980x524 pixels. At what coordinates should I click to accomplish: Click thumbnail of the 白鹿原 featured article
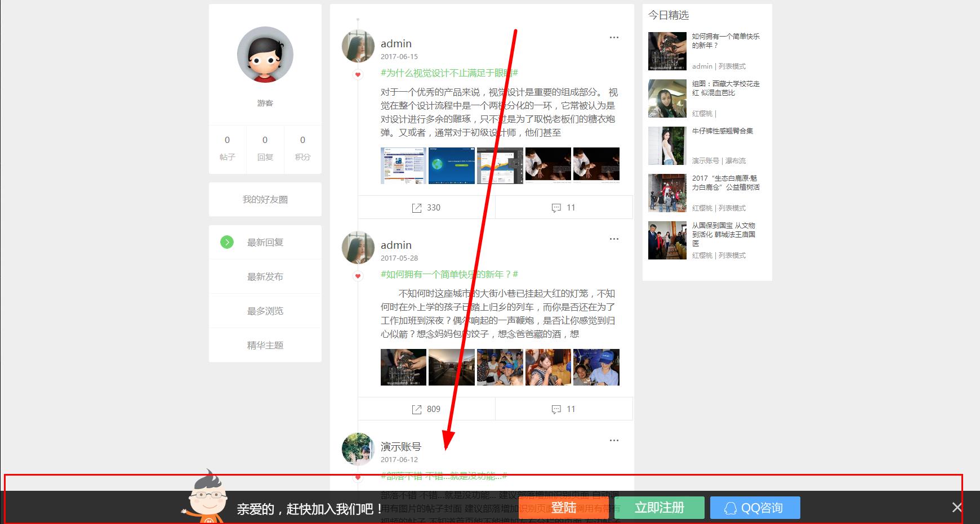click(x=667, y=193)
